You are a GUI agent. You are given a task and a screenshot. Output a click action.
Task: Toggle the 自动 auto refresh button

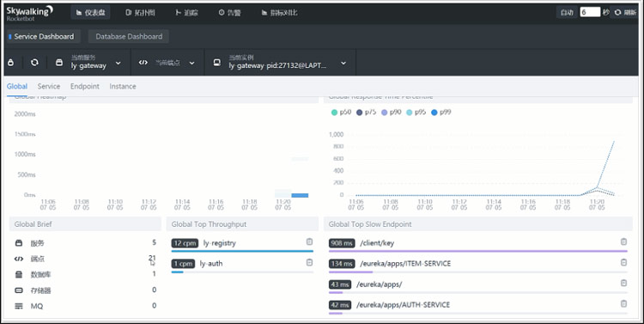[567, 13]
